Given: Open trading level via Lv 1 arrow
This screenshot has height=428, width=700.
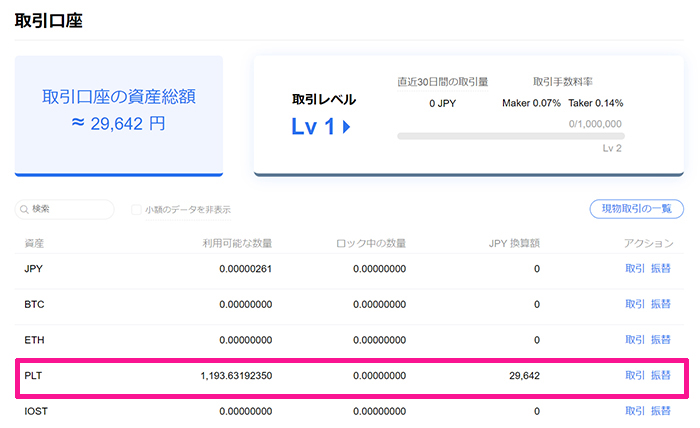Looking at the screenshot, I should point(346,127).
